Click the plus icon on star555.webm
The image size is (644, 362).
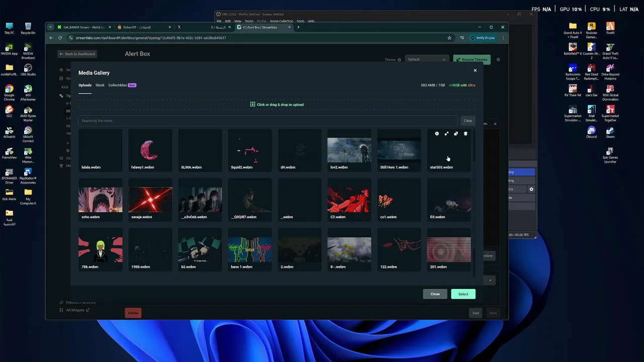pyautogui.click(x=437, y=134)
